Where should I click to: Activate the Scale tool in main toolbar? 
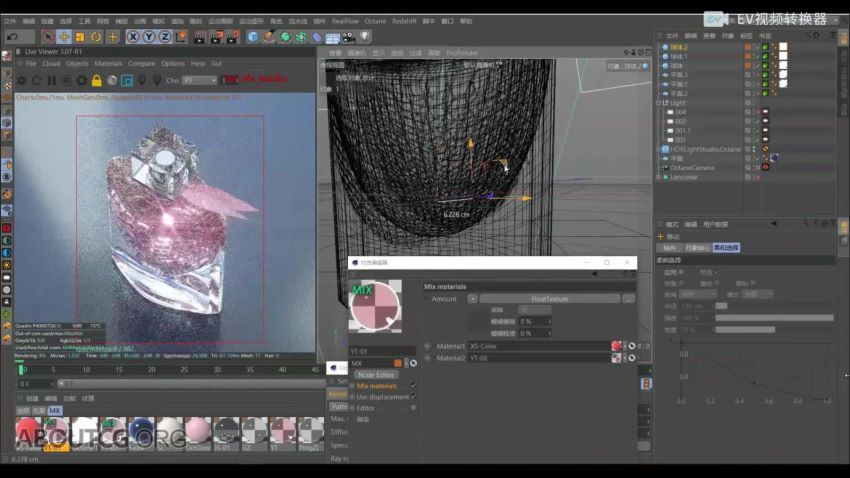(x=80, y=37)
